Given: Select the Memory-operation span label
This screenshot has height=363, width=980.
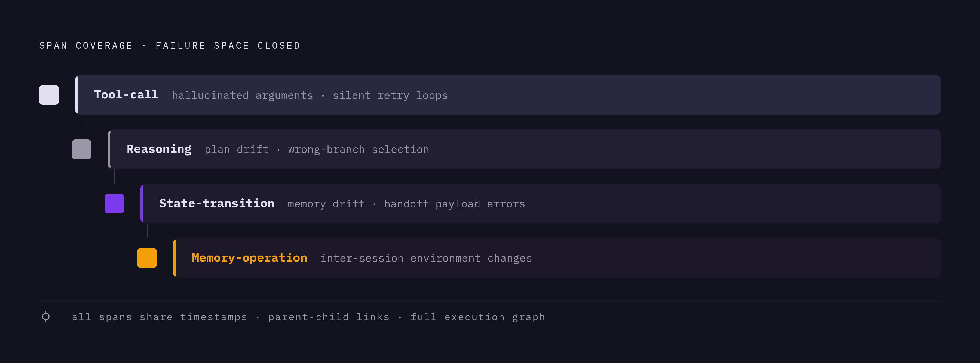Looking at the screenshot, I should (250, 258).
